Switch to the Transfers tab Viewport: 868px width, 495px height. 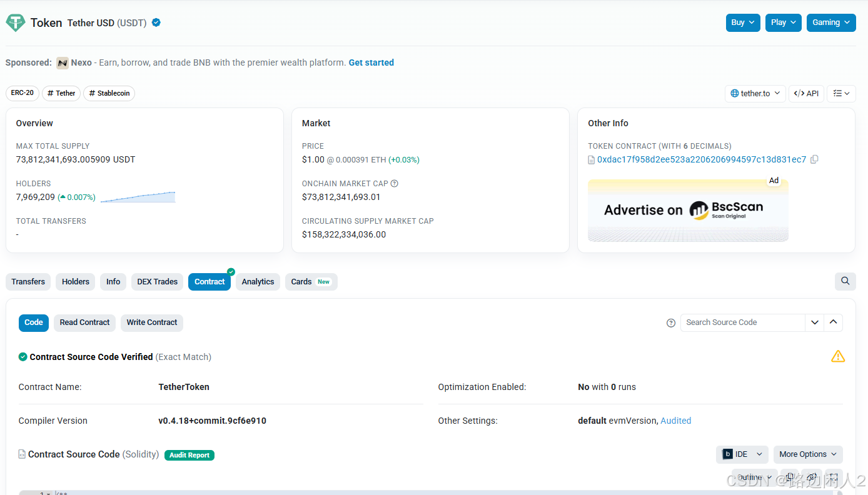point(28,282)
